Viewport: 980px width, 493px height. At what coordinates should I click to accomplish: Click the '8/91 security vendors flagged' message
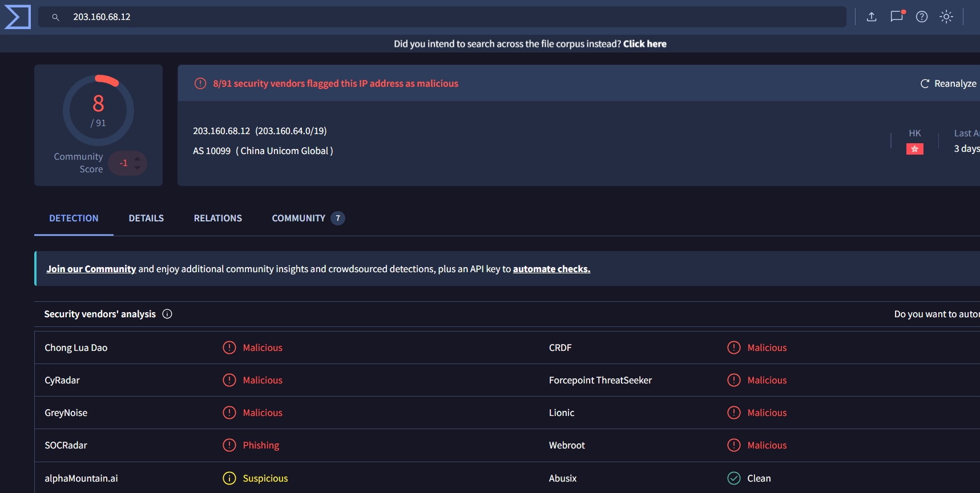(x=336, y=83)
